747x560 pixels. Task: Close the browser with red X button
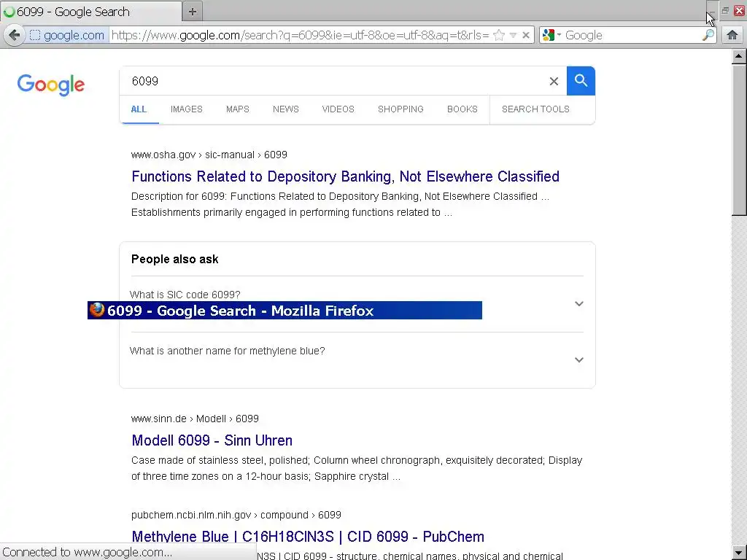coord(740,10)
